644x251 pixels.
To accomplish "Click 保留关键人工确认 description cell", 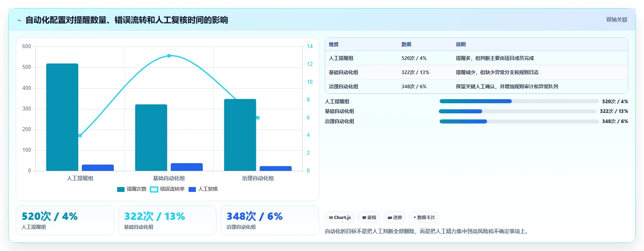I will click(507, 87).
